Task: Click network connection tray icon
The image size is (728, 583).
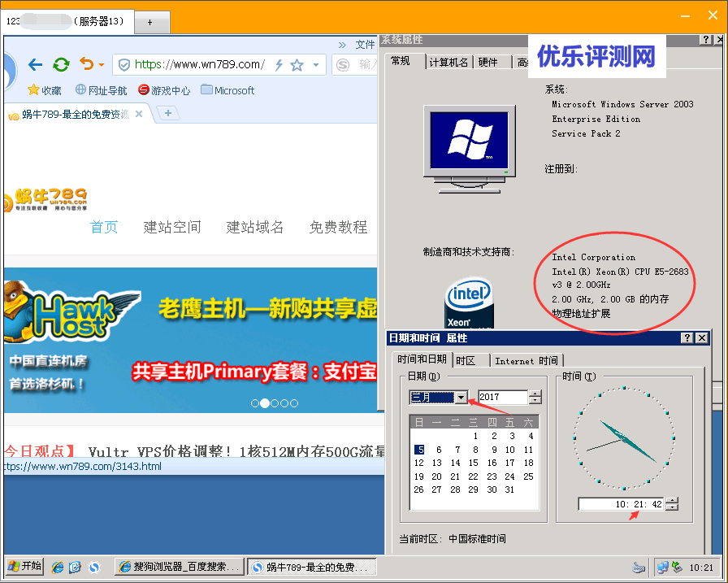Action: [x=663, y=568]
